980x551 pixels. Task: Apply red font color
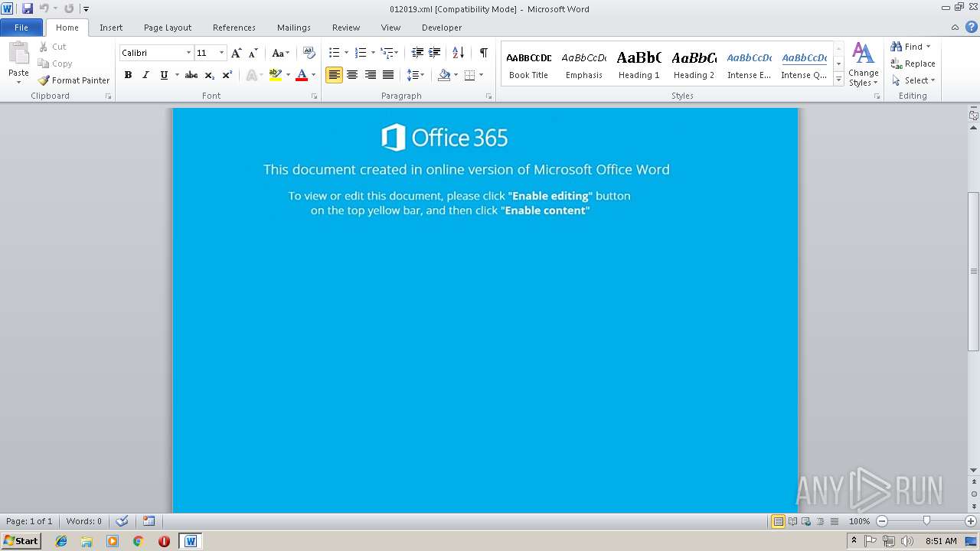pyautogui.click(x=302, y=75)
